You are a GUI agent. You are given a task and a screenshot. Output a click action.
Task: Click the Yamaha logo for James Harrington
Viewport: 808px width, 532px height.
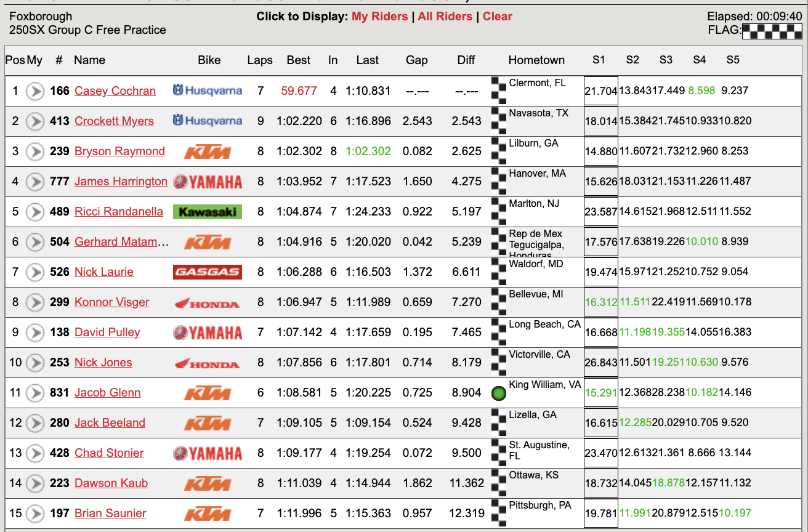(x=208, y=182)
